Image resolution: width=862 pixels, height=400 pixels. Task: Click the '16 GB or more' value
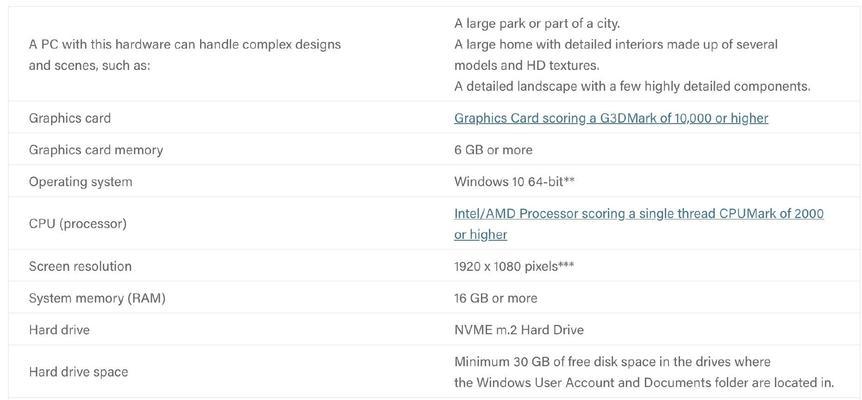click(x=495, y=298)
